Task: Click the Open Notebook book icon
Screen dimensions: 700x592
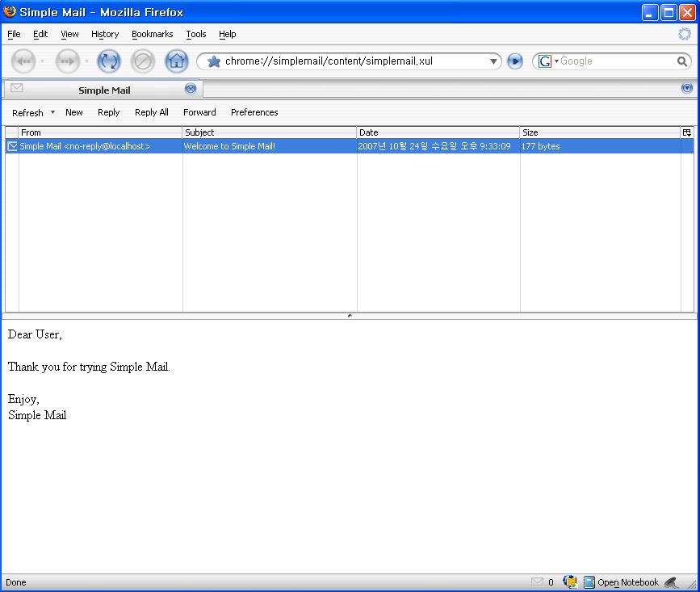Action: [589, 582]
